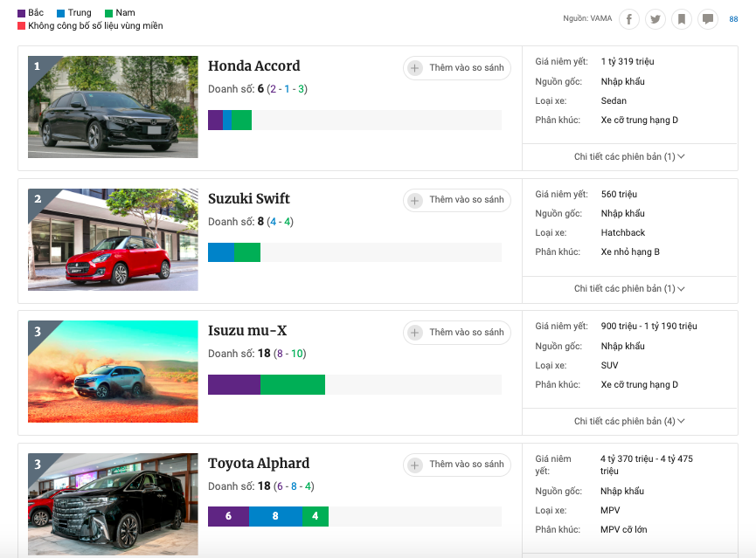756x558 pixels.
Task: Click the plus icon beside Isuzu mu-X
Action: coord(414,333)
